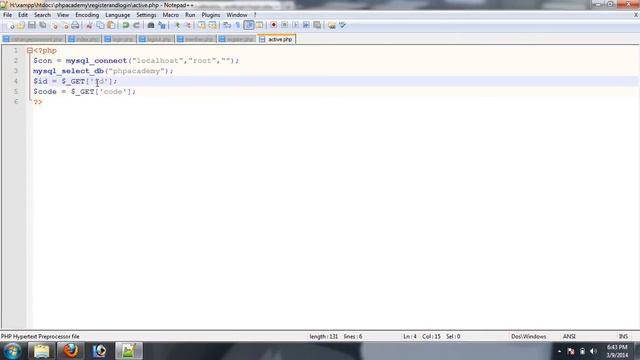This screenshot has width=640, height=360.
Task: Switch to the active.php tab
Action: 277,39
